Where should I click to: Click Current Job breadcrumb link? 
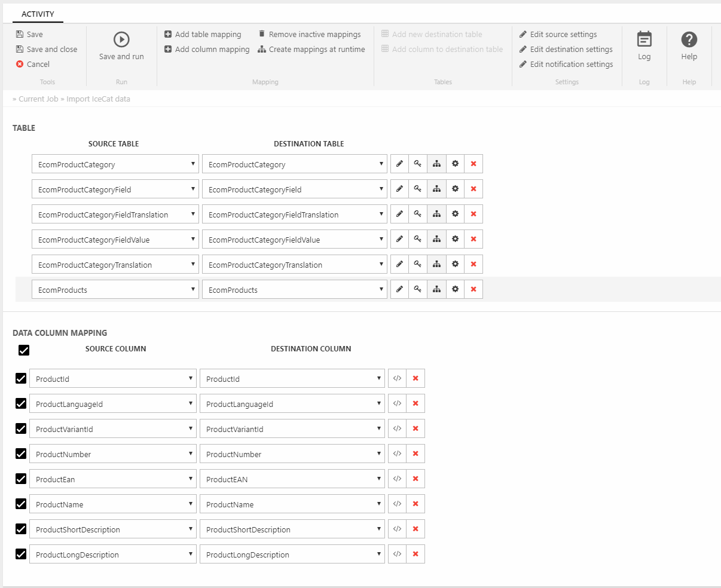(38, 99)
